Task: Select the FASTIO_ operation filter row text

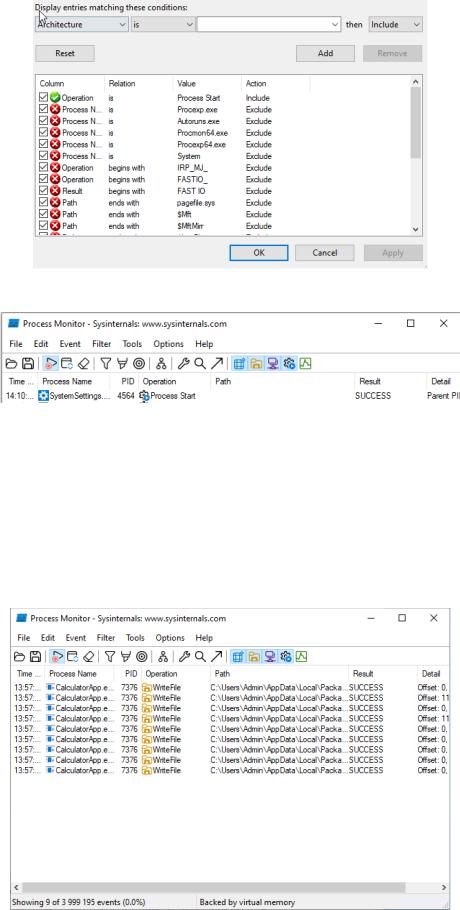Action: (x=192, y=179)
